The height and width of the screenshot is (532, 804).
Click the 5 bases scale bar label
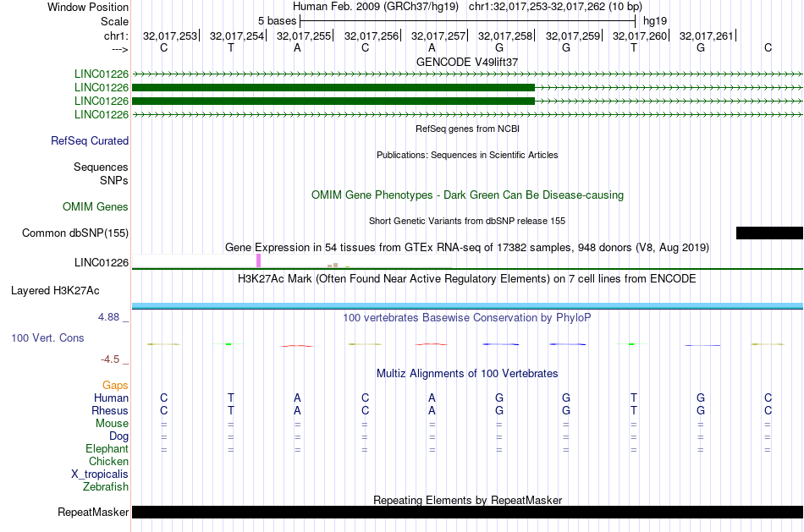point(277,21)
